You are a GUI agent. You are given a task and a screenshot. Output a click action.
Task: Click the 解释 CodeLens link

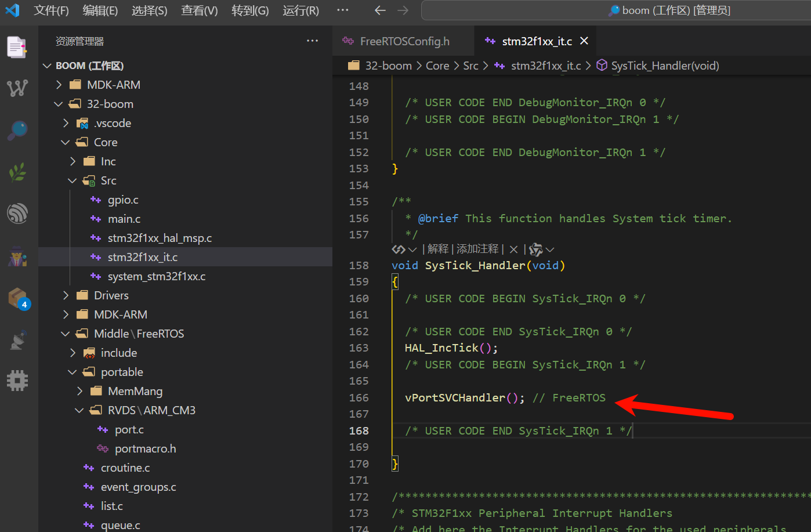pos(438,249)
